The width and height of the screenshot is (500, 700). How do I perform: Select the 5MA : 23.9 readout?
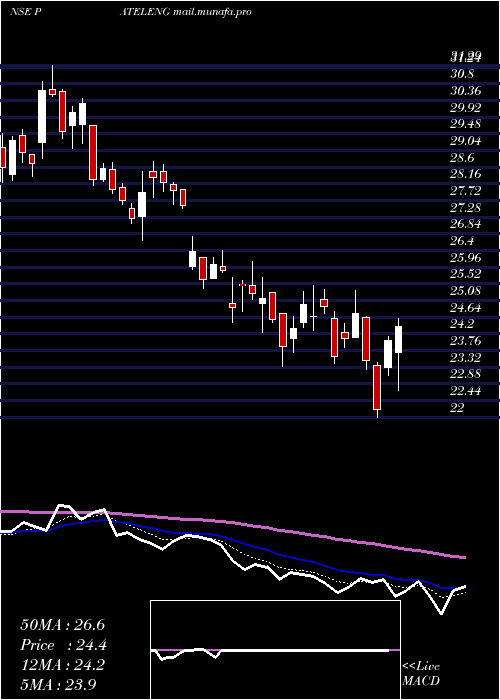(x=58, y=684)
